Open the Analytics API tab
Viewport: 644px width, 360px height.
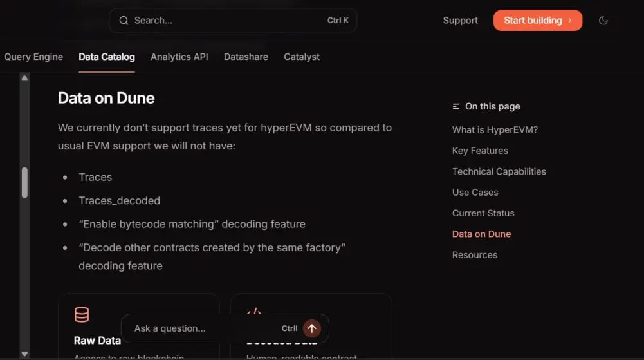click(179, 57)
